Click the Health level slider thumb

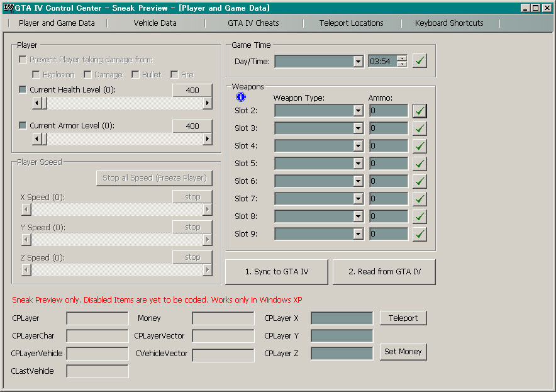[x=44, y=103]
